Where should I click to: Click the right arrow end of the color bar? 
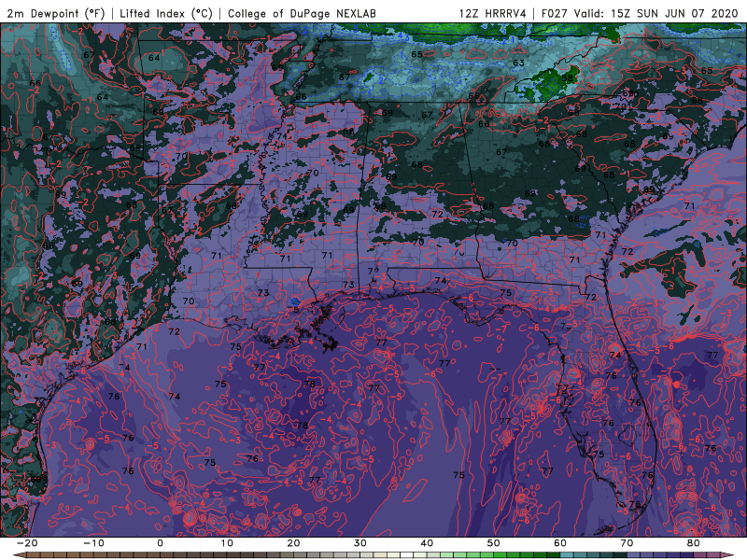click(727, 554)
